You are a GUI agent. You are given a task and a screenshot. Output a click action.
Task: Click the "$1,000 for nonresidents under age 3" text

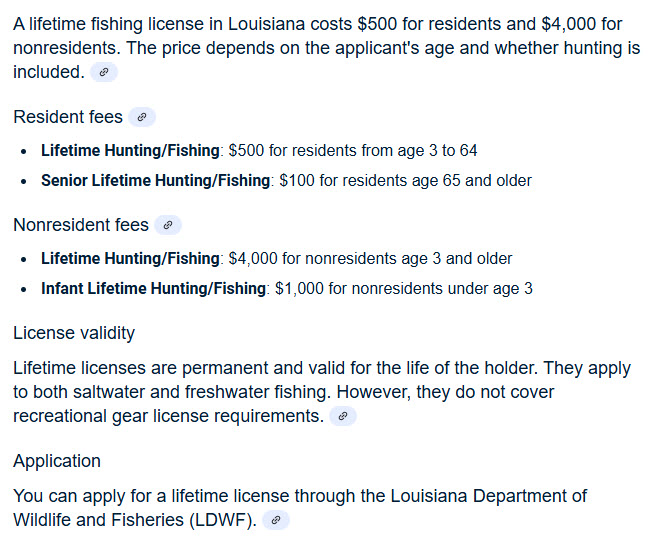pyautogui.click(x=404, y=289)
